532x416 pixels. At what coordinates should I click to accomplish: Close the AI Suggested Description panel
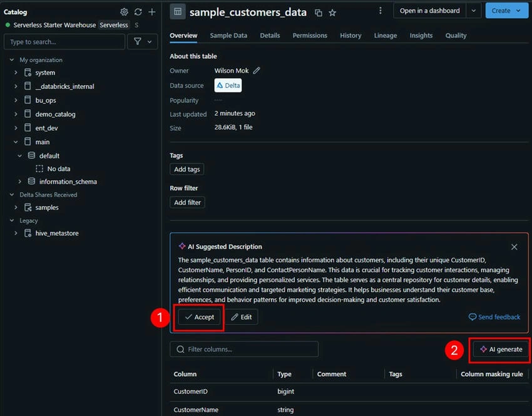click(x=514, y=247)
